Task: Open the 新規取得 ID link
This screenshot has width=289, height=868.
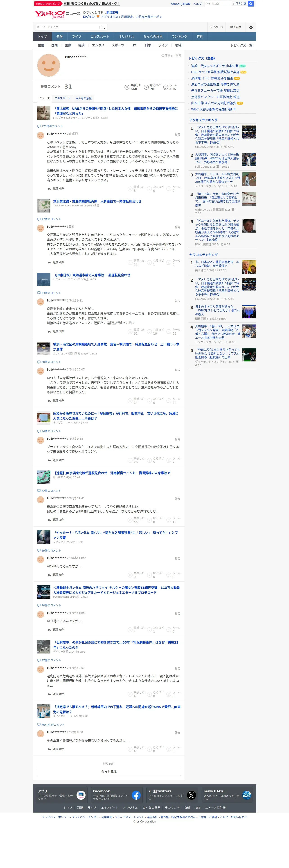Action: pyautogui.click(x=112, y=12)
